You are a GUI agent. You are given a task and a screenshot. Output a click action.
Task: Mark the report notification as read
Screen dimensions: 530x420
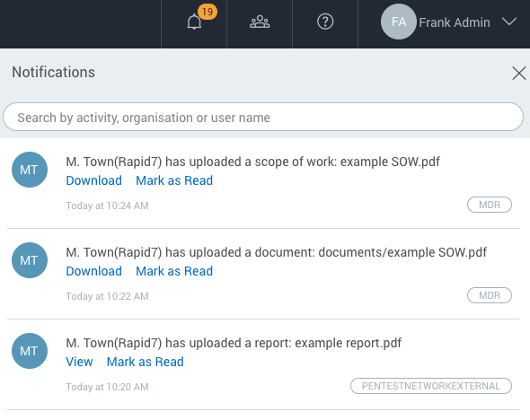coord(145,362)
